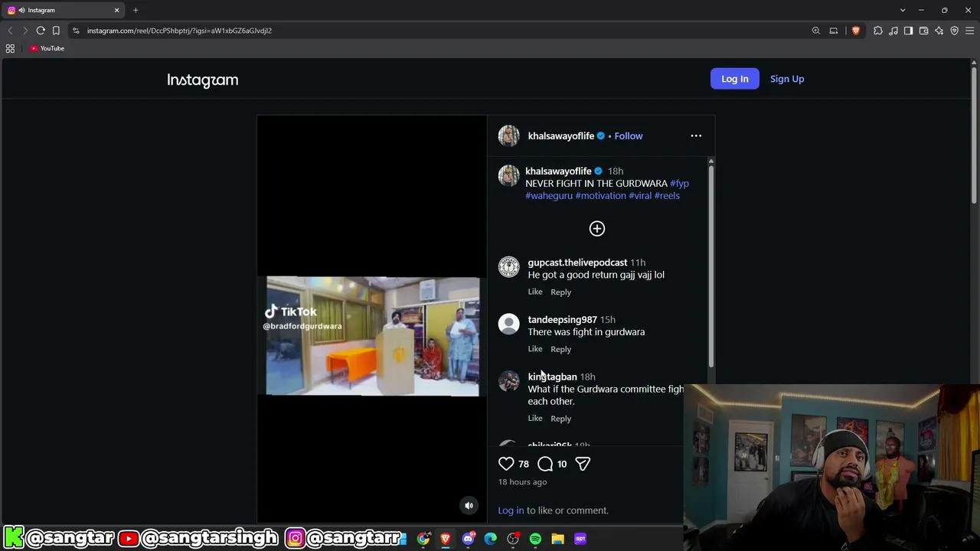Click the #viral hashtag
980x551 pixels.
coord(640,196)
